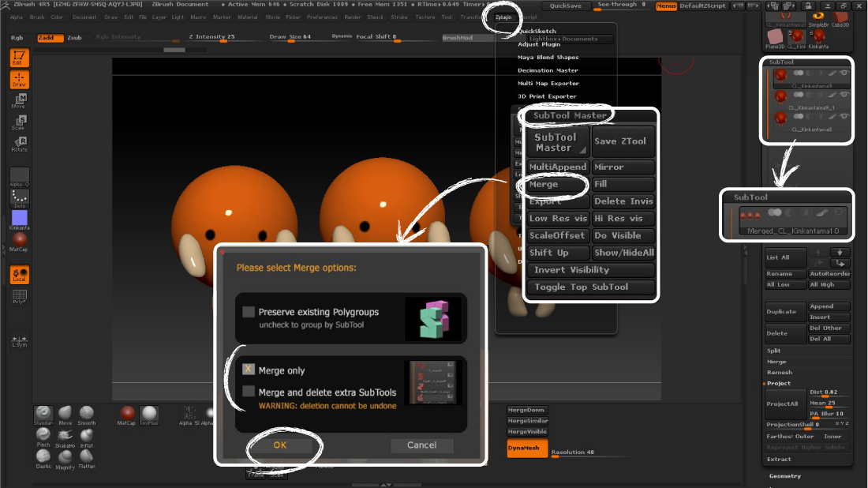Uncheck the Merge only option
The height and width of the screenshot is (488, 868).
click(247, 370)
